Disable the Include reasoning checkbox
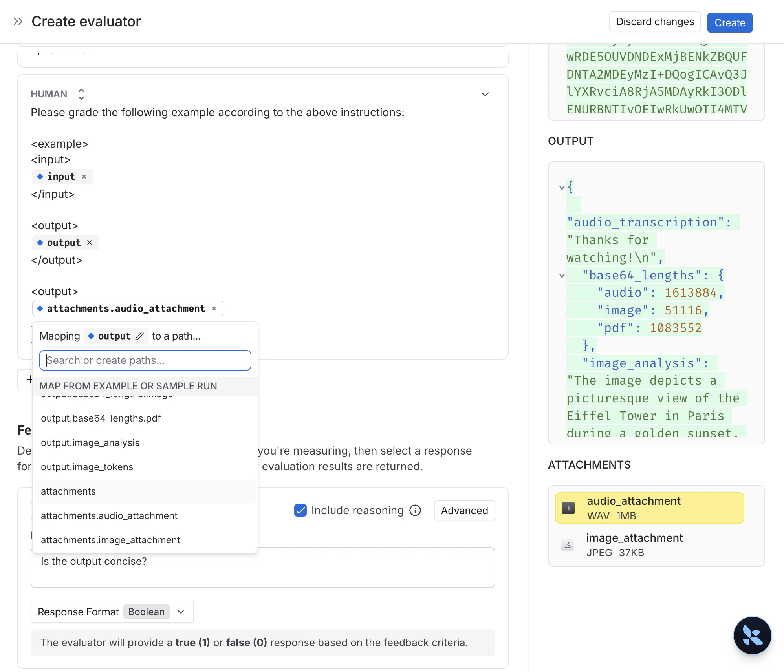The image size is (784, 672). [300, 510]
